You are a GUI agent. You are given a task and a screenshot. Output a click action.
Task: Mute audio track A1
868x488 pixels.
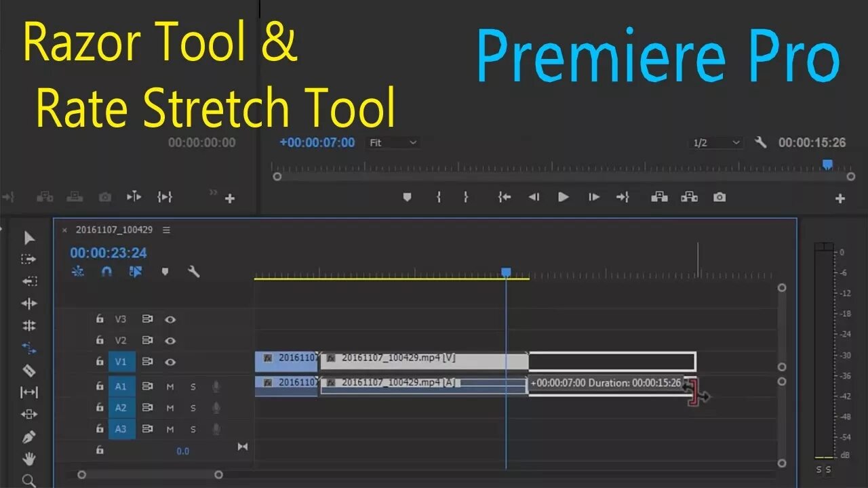[x=171, y=386]
